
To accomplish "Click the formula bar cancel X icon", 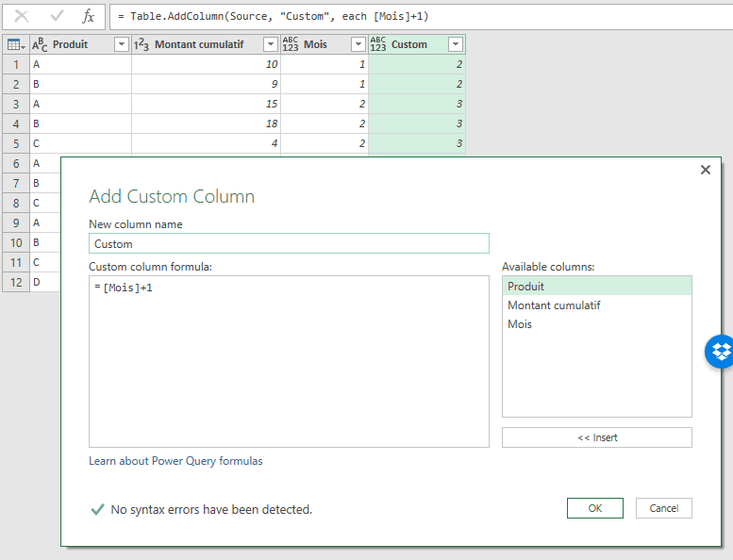I will (x=22, y=16).
